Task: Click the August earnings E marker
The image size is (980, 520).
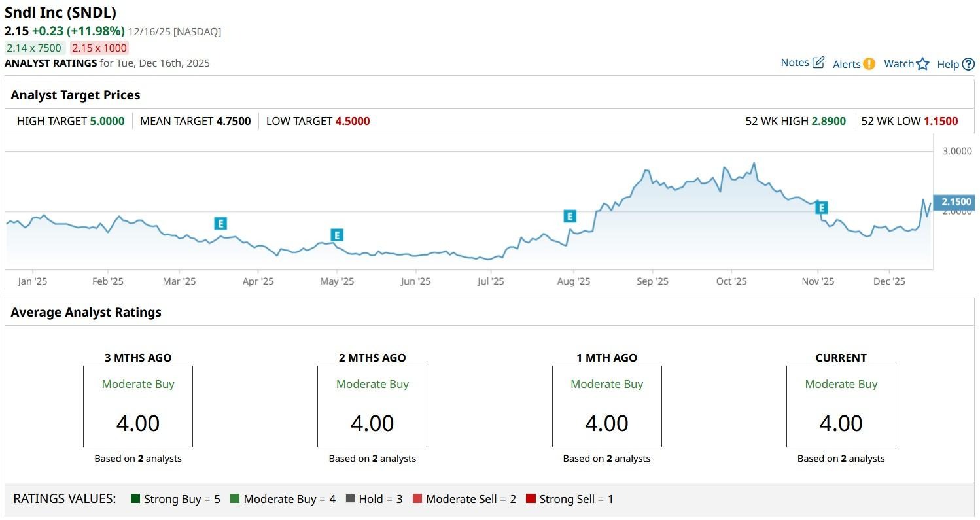Action: coord(570,217)
